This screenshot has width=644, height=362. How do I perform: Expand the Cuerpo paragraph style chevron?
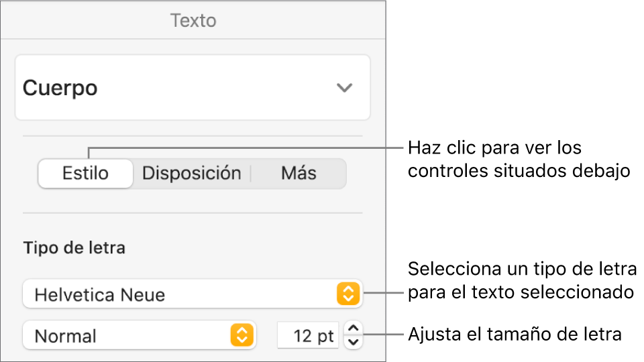tap(344, 88)
